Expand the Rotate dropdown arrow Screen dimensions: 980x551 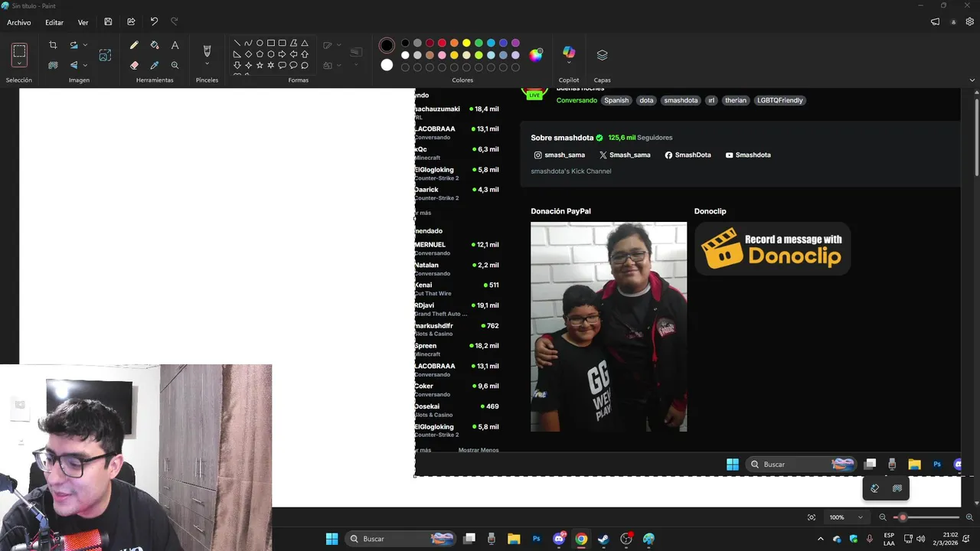[x=85, y=45]
